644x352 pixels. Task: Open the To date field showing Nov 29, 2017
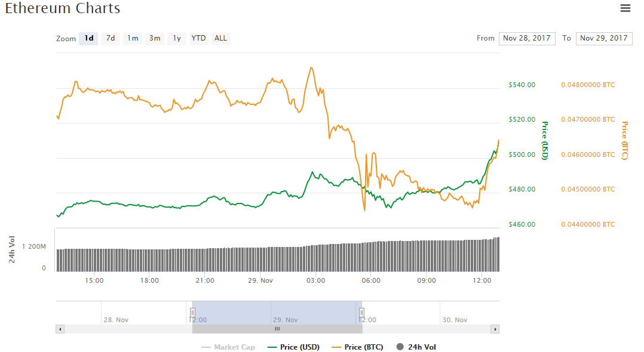point(604,38)
